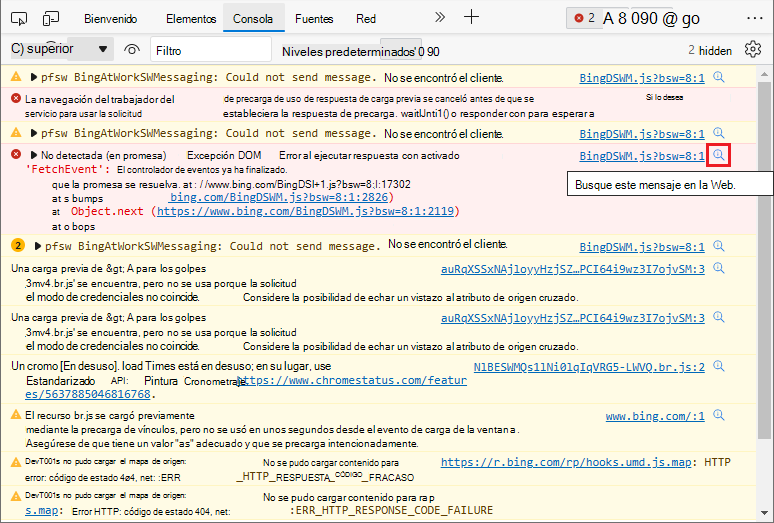Open the www.bing.com/:1 source link
Viewport: 774px width, 523px height.
655,416
